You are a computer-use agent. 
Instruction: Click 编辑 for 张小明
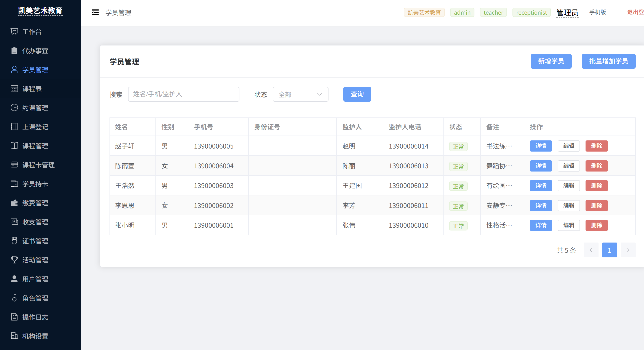(569, 225)
